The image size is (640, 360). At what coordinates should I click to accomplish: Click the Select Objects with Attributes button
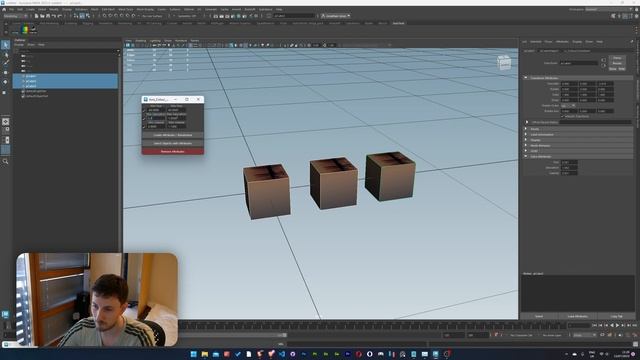click(x=173, y=143)
